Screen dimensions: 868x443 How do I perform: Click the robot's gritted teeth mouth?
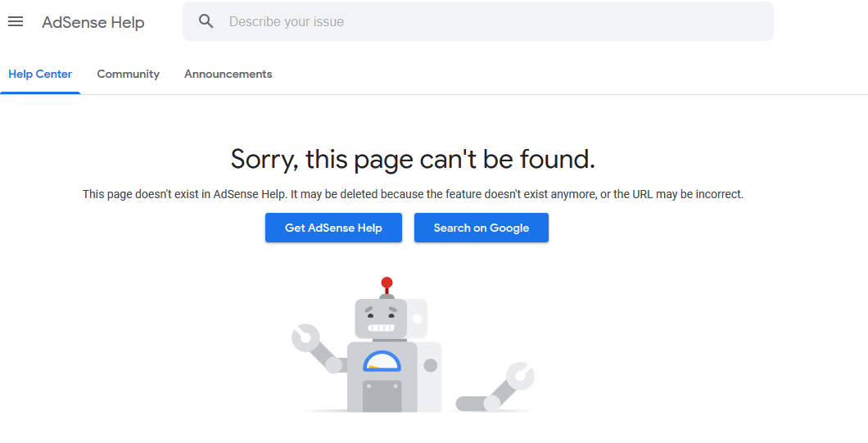pos(381,328)
